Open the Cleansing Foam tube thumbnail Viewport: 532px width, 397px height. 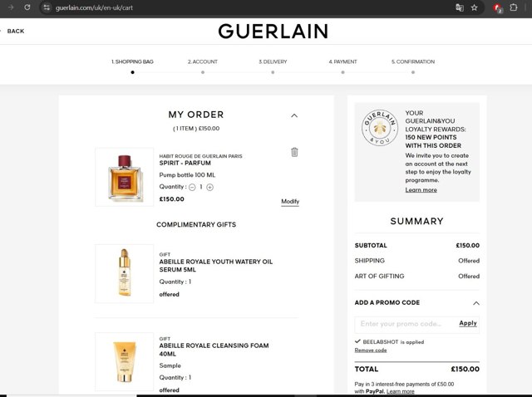125,362
